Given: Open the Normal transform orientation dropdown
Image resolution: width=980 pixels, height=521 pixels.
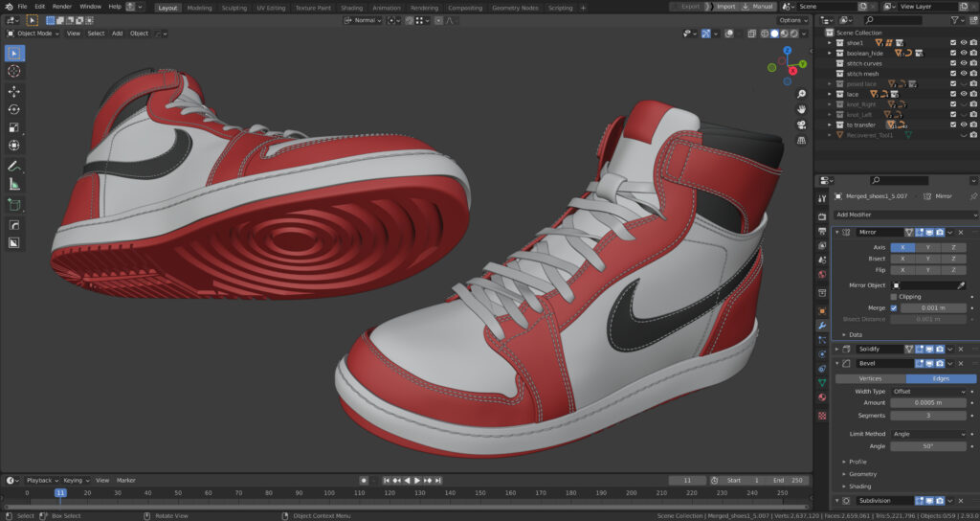Looking at the screenshot, I should pos(363,21).
